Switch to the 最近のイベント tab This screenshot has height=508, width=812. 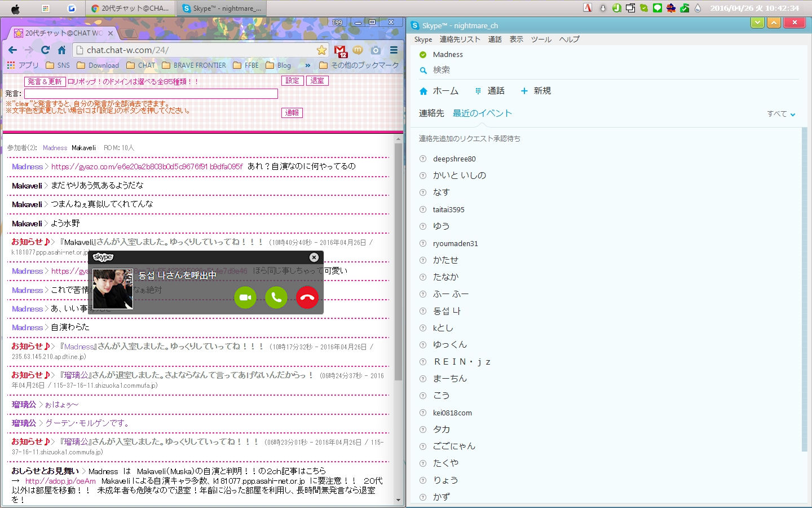click(482, 113)
